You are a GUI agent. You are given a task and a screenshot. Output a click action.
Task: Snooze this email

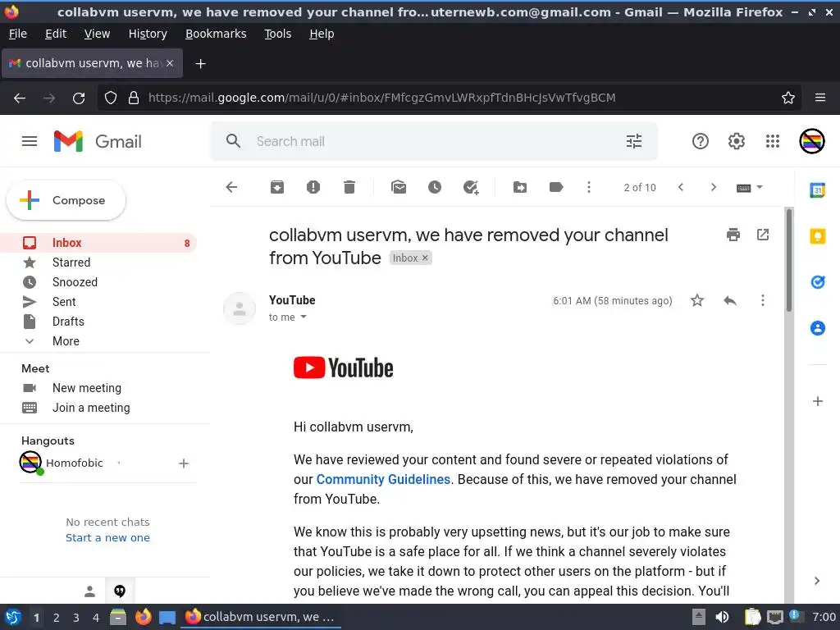435,187
